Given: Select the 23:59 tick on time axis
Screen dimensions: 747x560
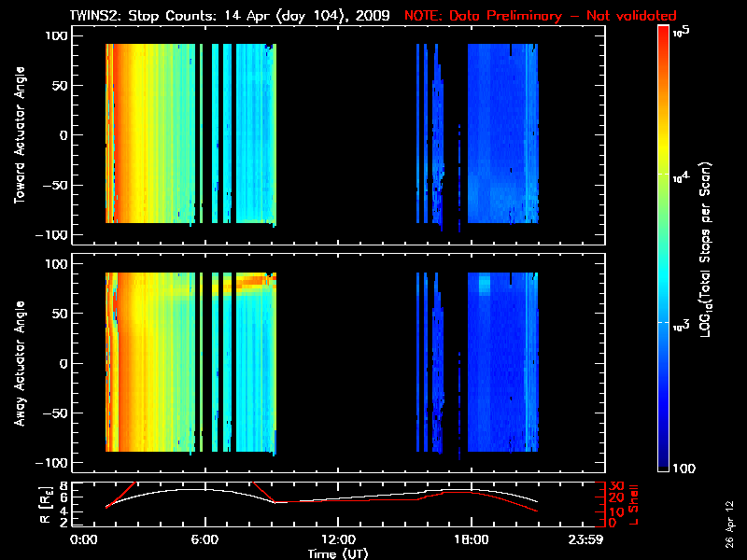Looking at the screenshot, I should (x=598, y=540).
